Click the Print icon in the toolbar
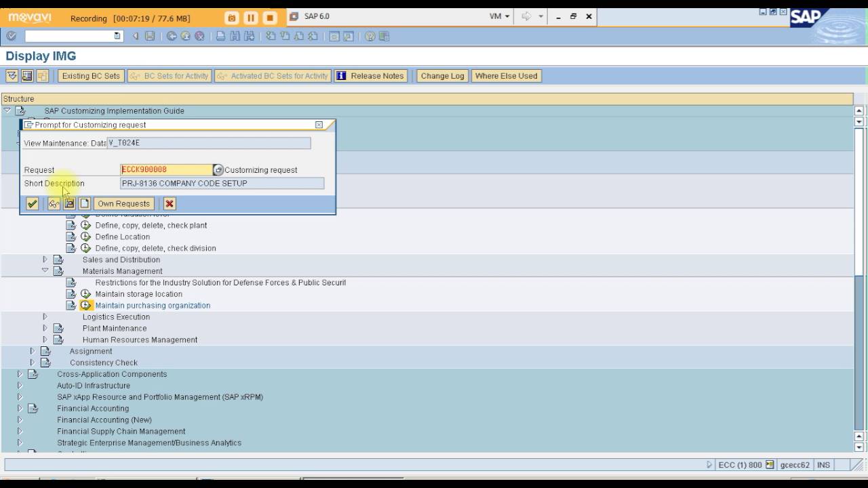The image size is (868, 488). pos(220,36)
